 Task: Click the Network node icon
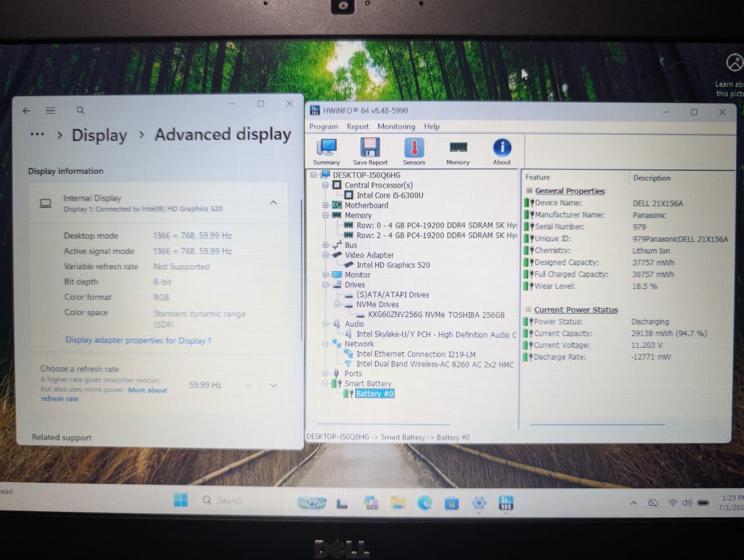point(337,344)
